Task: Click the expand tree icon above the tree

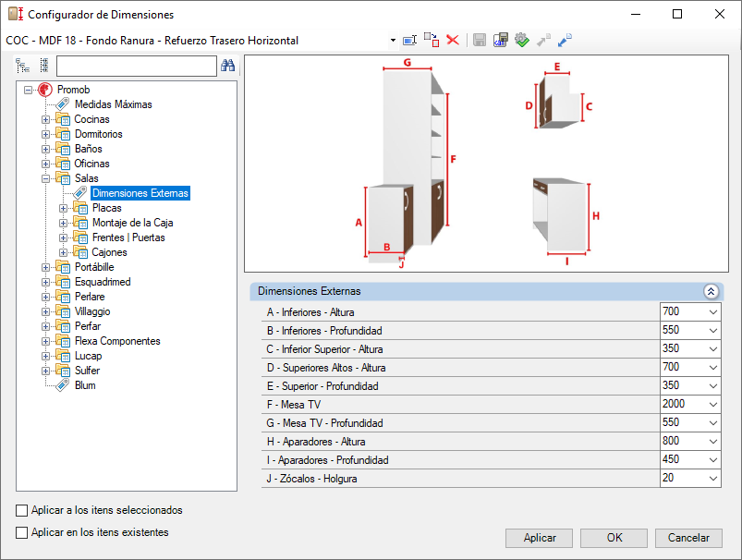Action: 22,66
